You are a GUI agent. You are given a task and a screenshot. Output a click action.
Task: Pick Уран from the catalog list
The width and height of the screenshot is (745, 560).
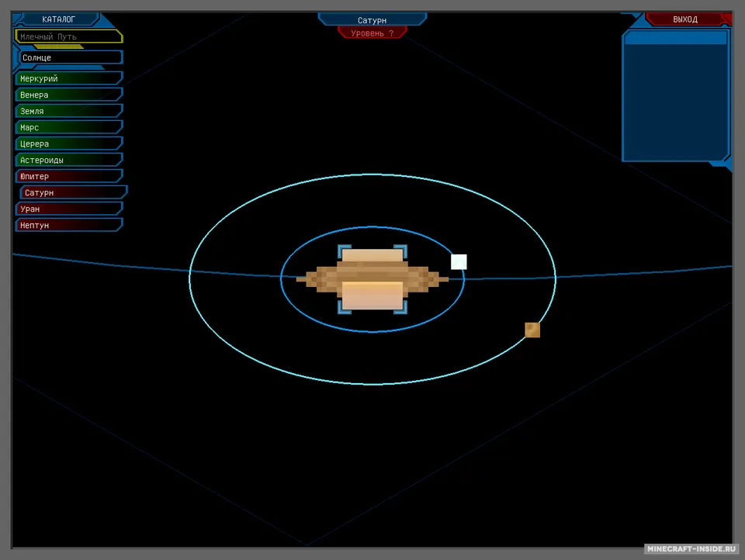coord(69,209)
